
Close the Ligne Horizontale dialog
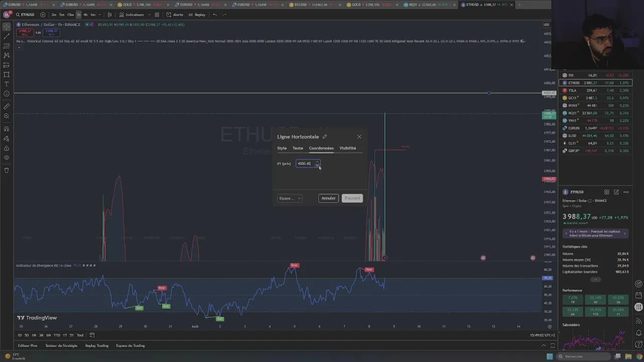[359, 137]
